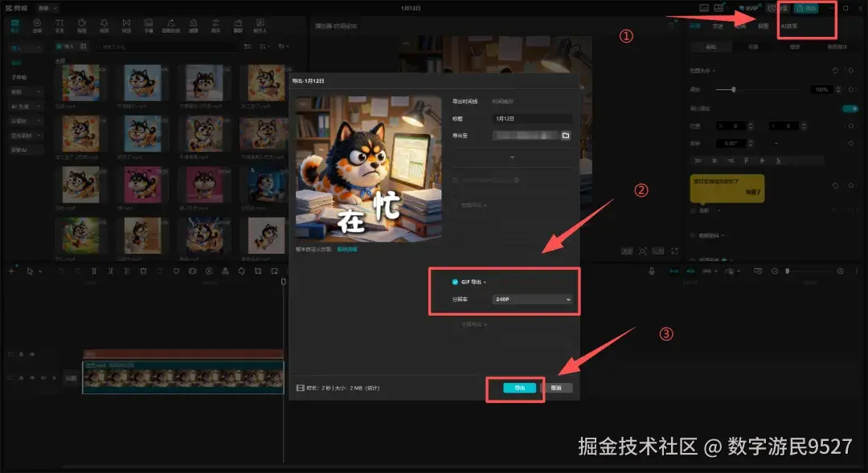Toggle main track magnet snapping in timeline toolbar
Viewport: 868px width, 473px height.
tap(674, 271)
